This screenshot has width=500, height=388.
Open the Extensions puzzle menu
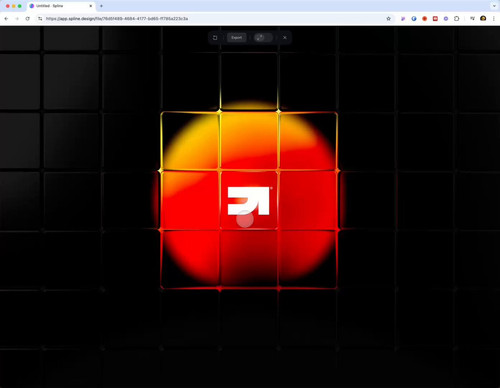pyautogui.click(x=457, y=19)
